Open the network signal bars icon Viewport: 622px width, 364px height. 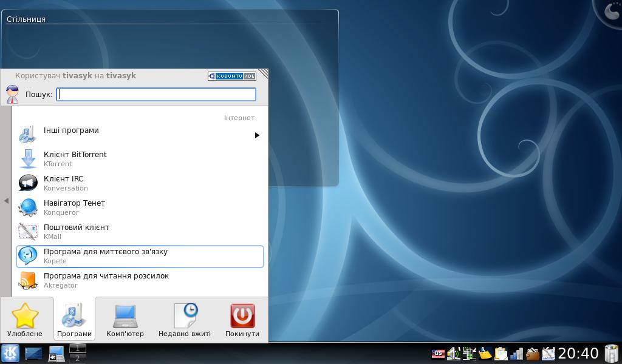click(516, 353)
